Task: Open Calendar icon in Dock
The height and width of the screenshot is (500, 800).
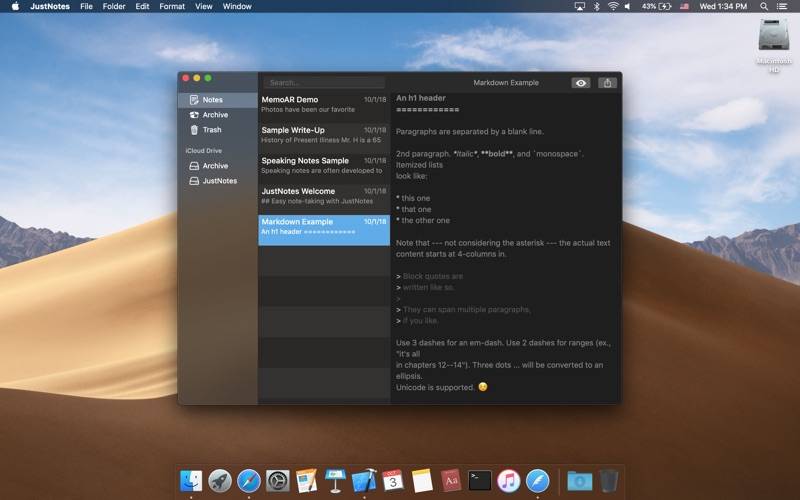Action: (393, 481)
